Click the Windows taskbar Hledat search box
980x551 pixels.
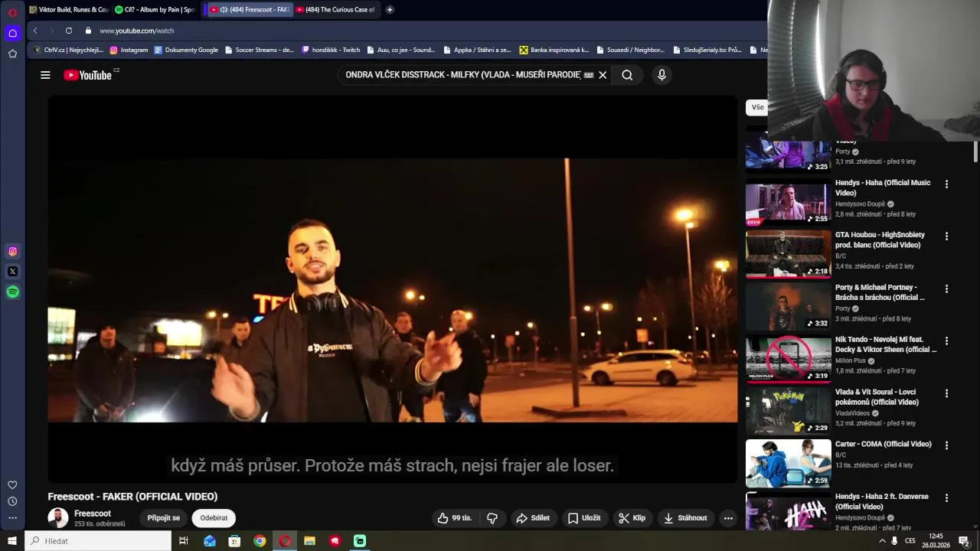coord(99,541)
